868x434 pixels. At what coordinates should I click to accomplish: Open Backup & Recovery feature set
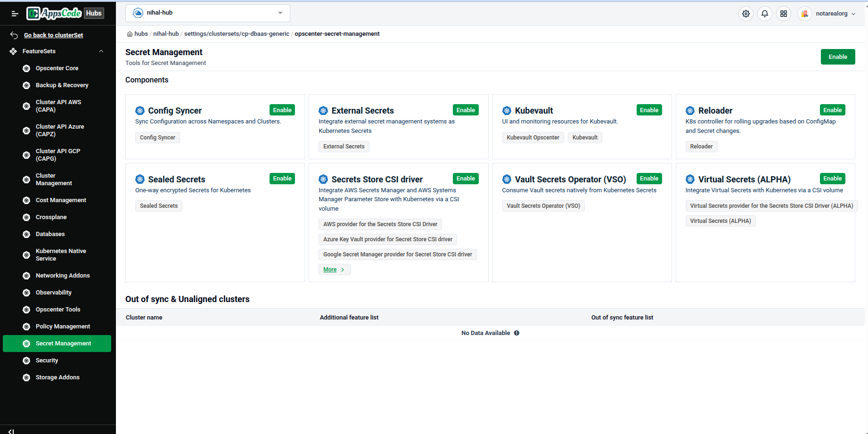coord(57,85)
